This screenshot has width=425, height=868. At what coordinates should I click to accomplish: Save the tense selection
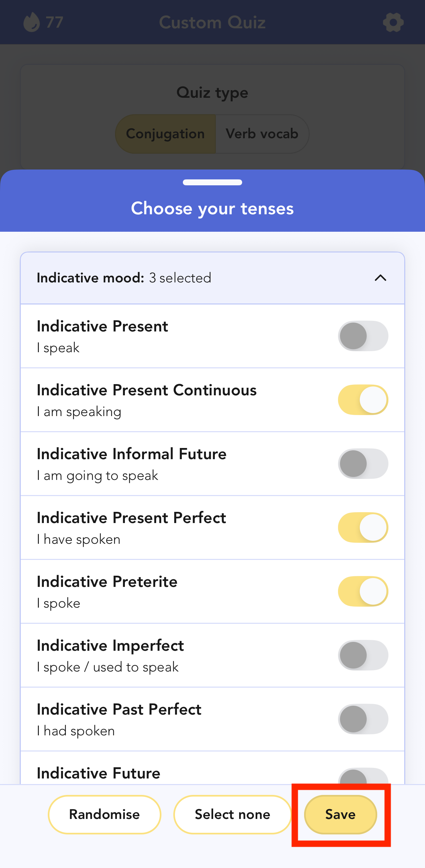coord(340,814)
